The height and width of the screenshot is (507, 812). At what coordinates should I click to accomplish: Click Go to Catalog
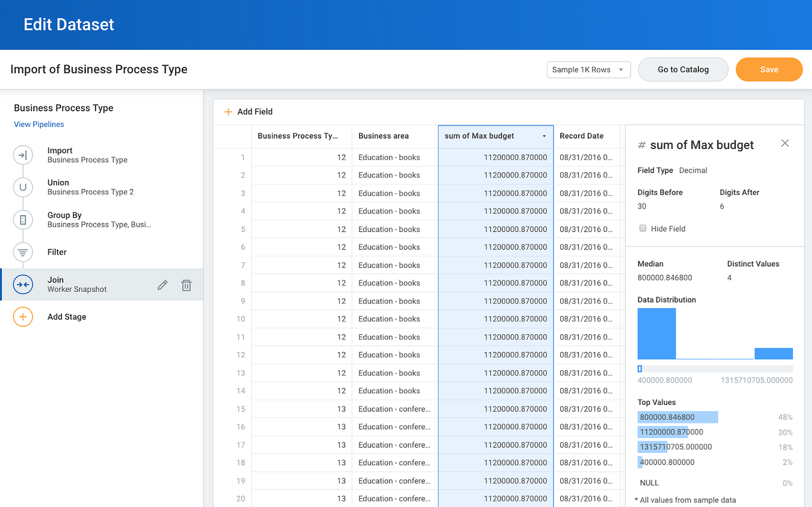[683, 69]
